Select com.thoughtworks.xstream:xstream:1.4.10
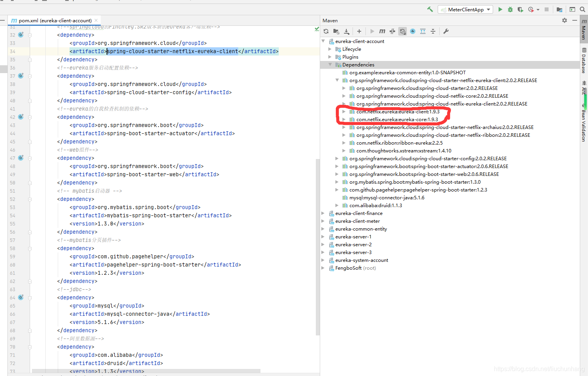Screen dimensions: 588x376 (404, 150)
